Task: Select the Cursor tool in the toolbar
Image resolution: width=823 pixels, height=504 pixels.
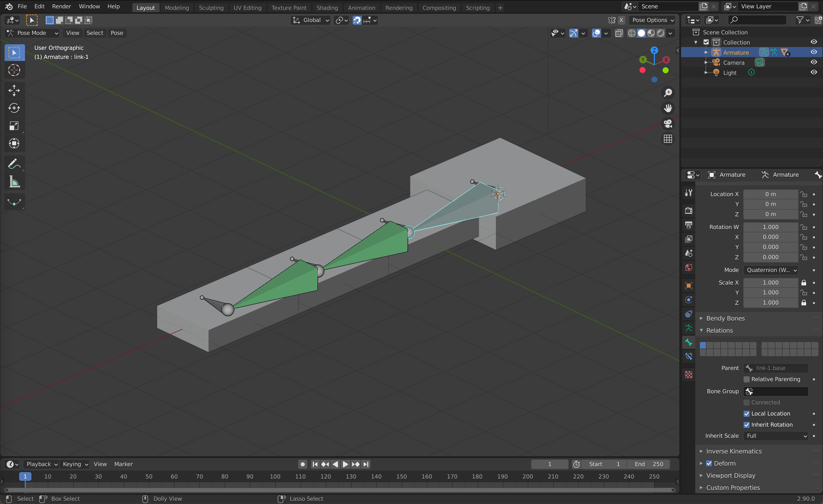Action: pos(14,70)
